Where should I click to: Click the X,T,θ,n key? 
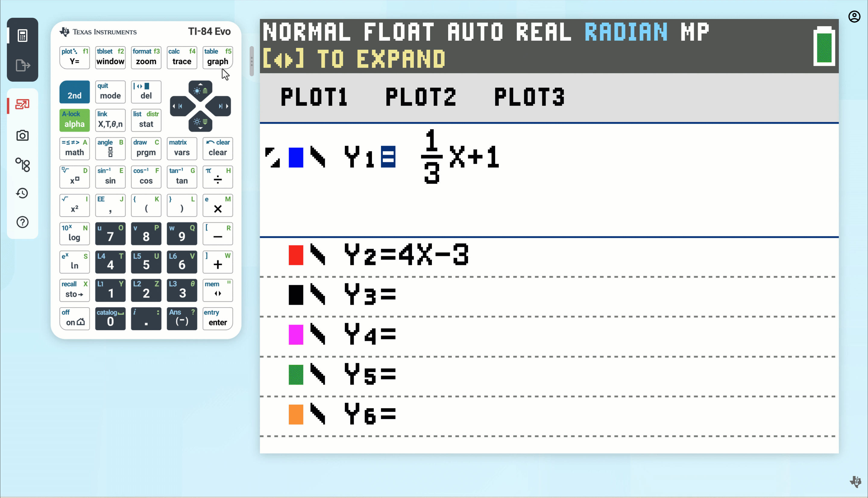110,120
